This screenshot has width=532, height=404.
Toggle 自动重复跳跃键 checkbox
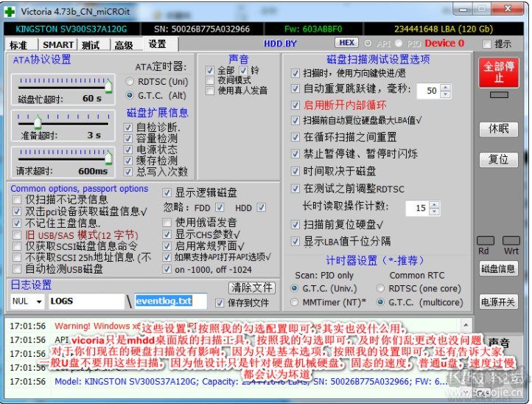(295, 89)
